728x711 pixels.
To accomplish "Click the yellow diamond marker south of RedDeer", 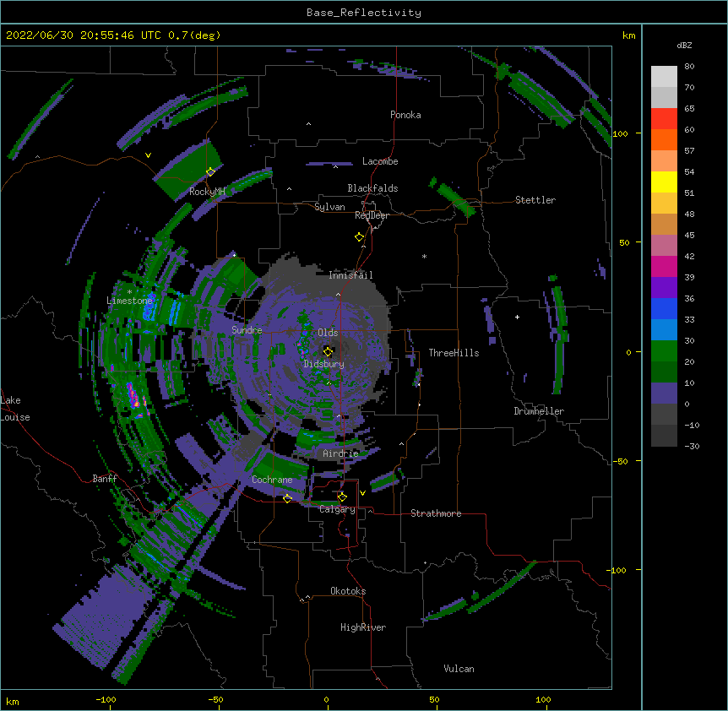I will point(360,237).
